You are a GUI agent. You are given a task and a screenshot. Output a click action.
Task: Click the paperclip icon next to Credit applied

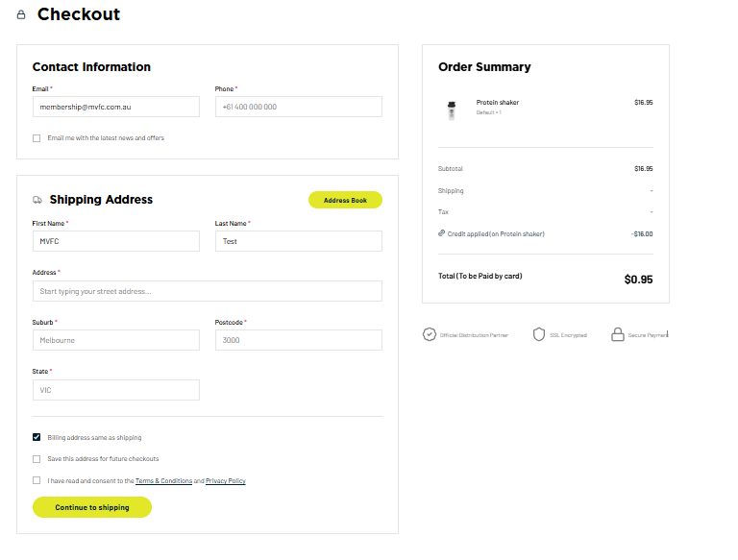tap(441, 233)
